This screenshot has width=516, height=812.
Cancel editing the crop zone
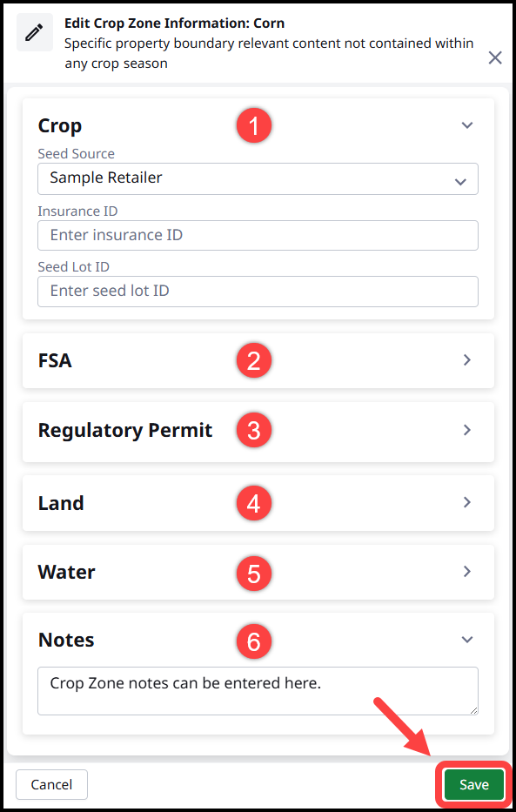coord(51,784)
